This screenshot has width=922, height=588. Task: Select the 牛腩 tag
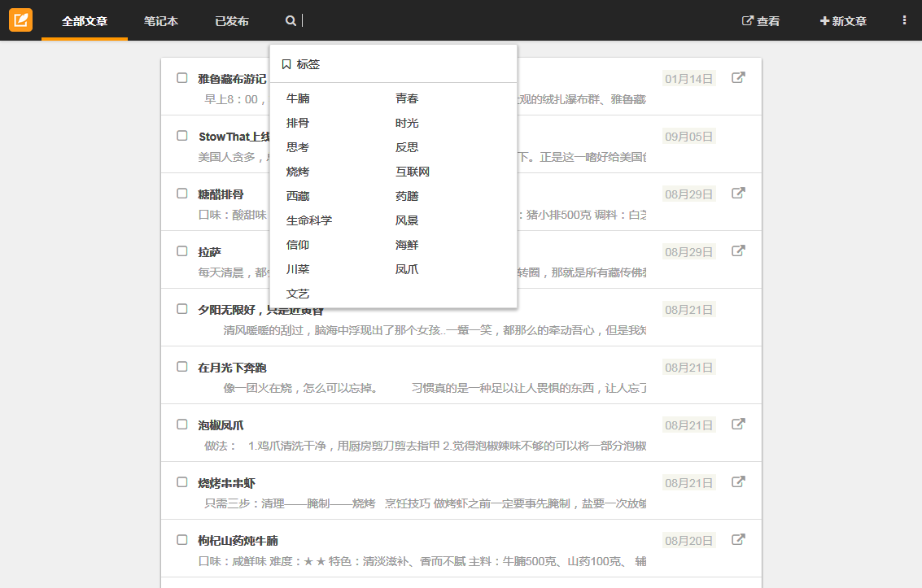298,98
